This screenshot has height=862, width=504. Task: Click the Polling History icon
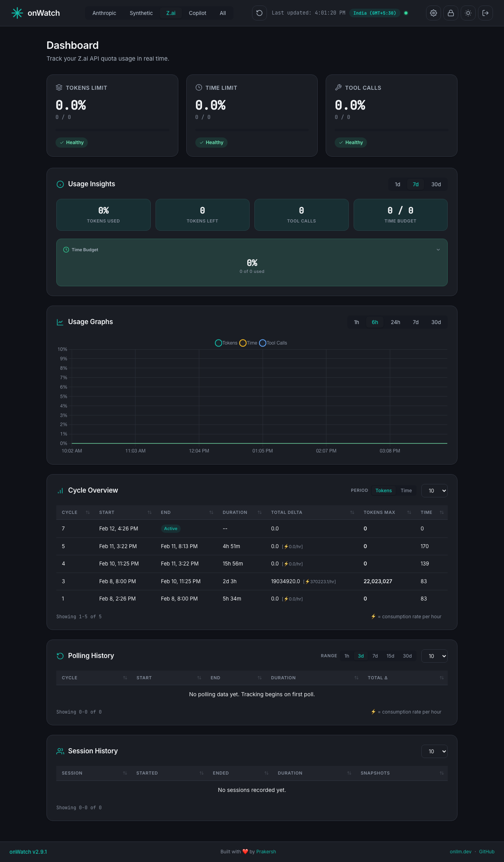tap(60, 656)
